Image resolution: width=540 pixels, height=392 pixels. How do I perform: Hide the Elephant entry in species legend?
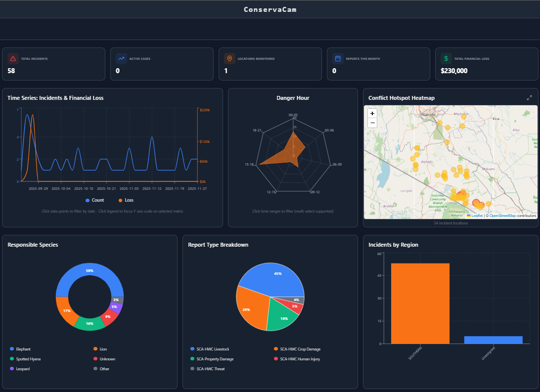(21, 349)
